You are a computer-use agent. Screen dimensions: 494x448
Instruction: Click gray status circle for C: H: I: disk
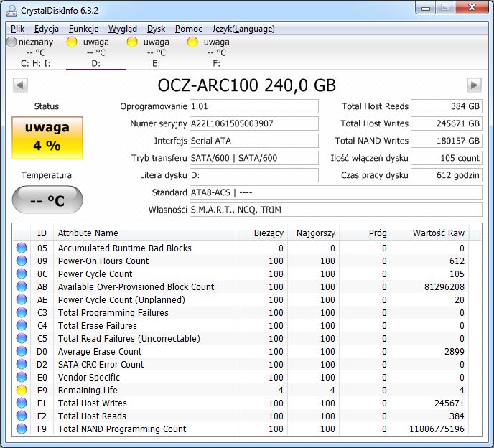pos(11,42)
